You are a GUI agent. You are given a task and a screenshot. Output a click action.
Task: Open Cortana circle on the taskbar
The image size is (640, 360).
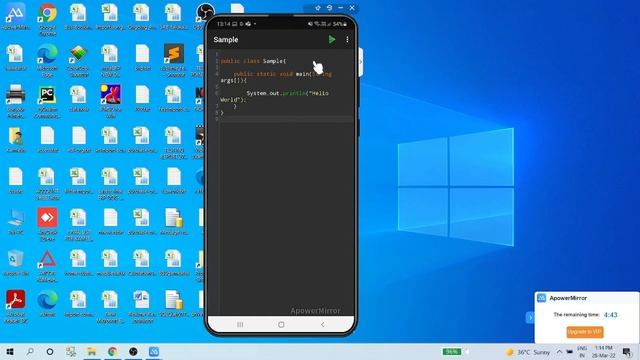tap(50, 351)
